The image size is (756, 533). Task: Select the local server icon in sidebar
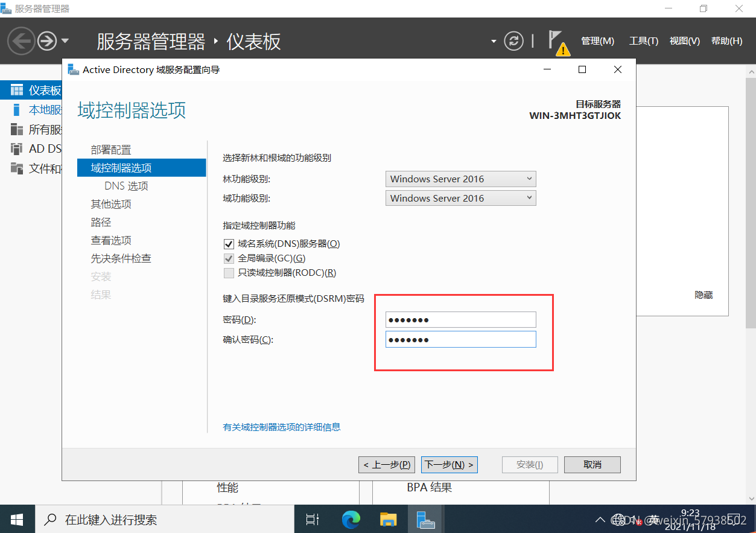[17, 110]
